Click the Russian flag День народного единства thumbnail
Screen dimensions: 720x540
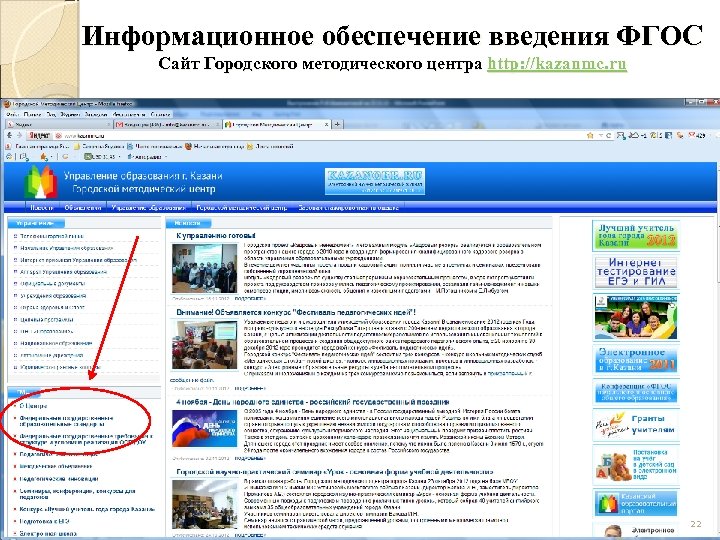205,429
